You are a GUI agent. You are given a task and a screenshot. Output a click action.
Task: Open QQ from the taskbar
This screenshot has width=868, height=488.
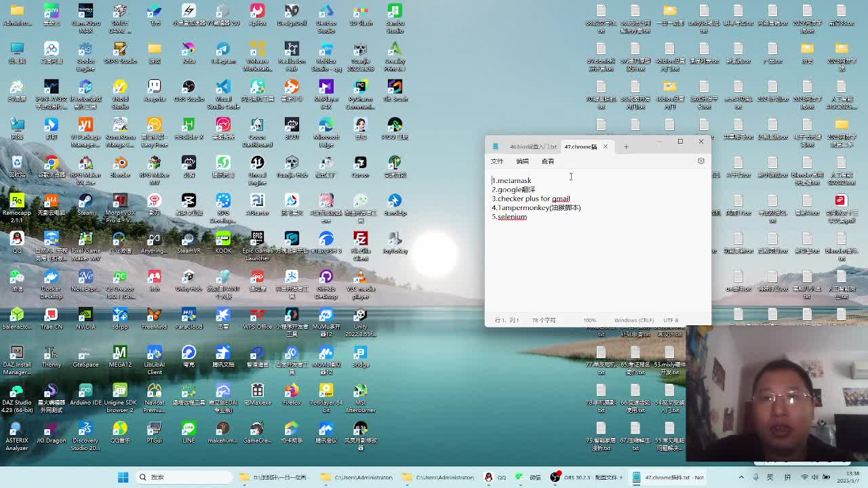tap(496, 477)
